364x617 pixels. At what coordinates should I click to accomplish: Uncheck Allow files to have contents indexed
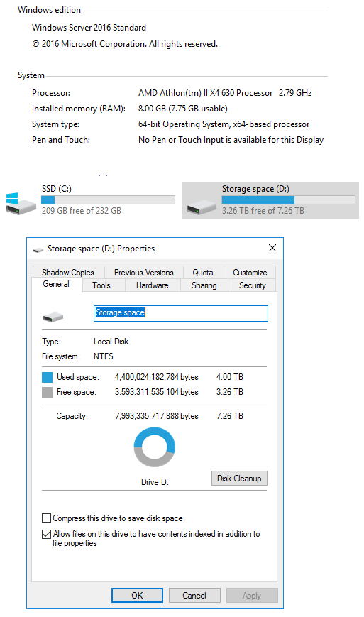tap(46, 534)
